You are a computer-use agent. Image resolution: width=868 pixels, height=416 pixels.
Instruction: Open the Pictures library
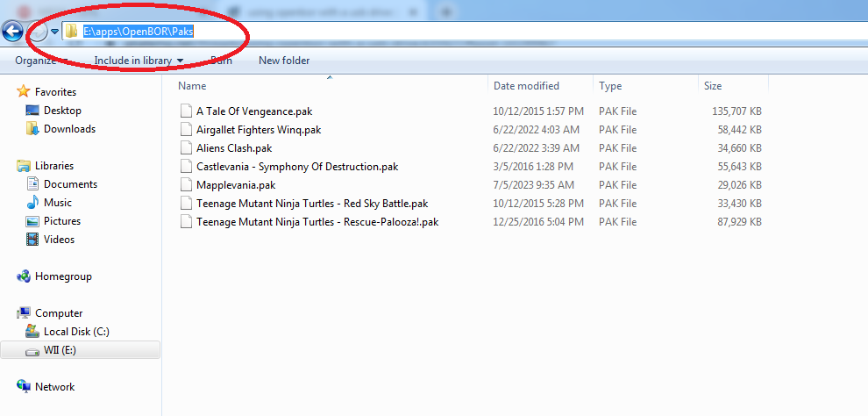(x=62, y=221)
